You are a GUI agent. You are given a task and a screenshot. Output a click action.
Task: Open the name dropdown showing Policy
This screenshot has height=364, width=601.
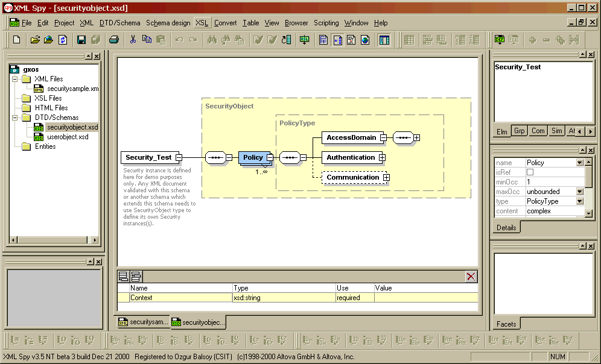(x=580, y=163)
